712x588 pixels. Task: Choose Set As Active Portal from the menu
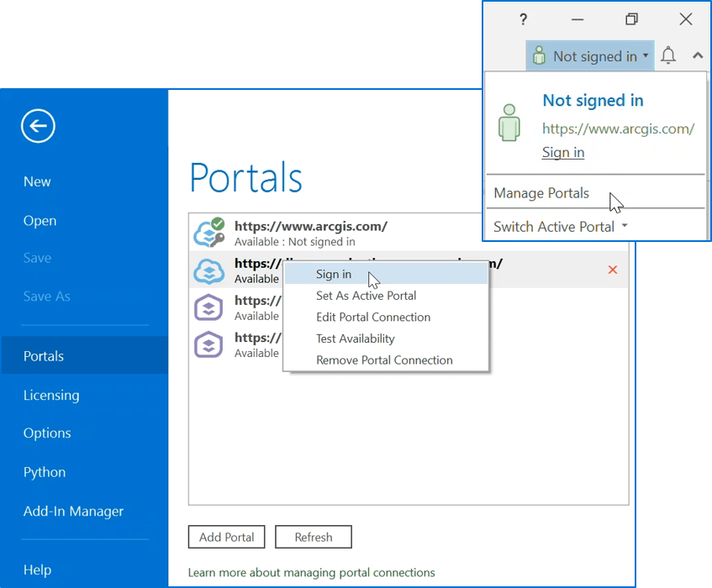pos(366,296)
